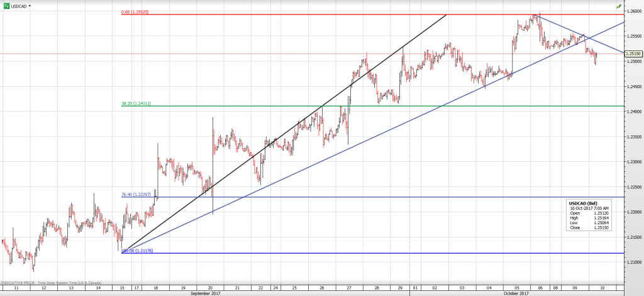Select the 0.00 (1.25925) Fibonacci label
644x296 pixels.
(136, 11)
